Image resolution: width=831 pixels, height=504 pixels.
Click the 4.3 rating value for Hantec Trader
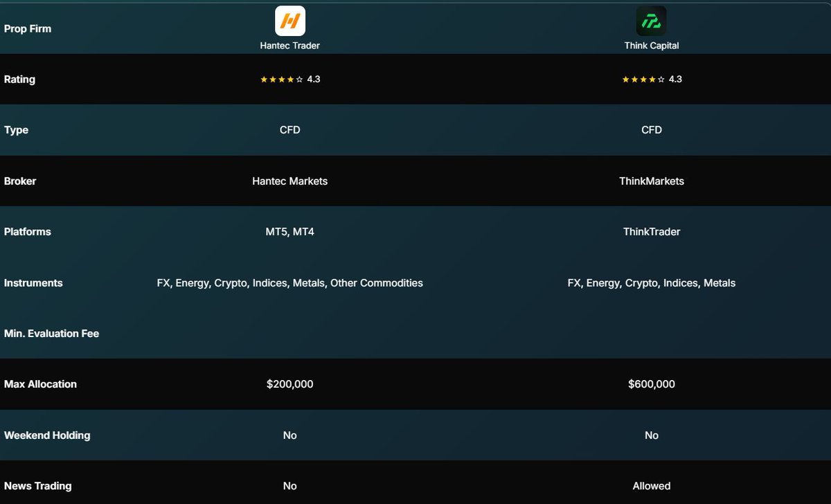coord(313,78)
